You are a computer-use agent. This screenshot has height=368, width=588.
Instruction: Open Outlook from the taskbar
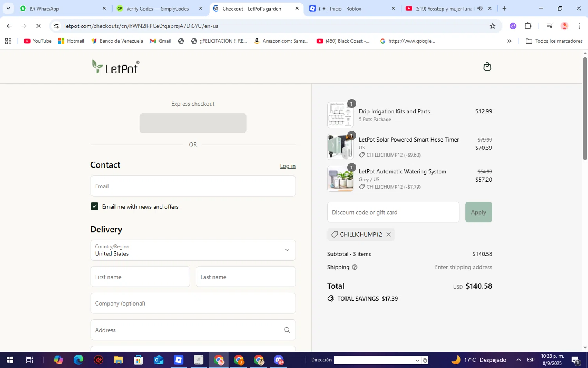click(158, 360)
